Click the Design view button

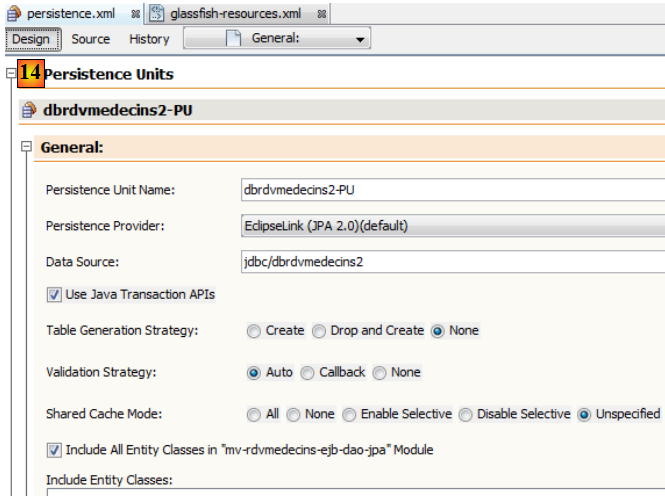coord(32,39)
